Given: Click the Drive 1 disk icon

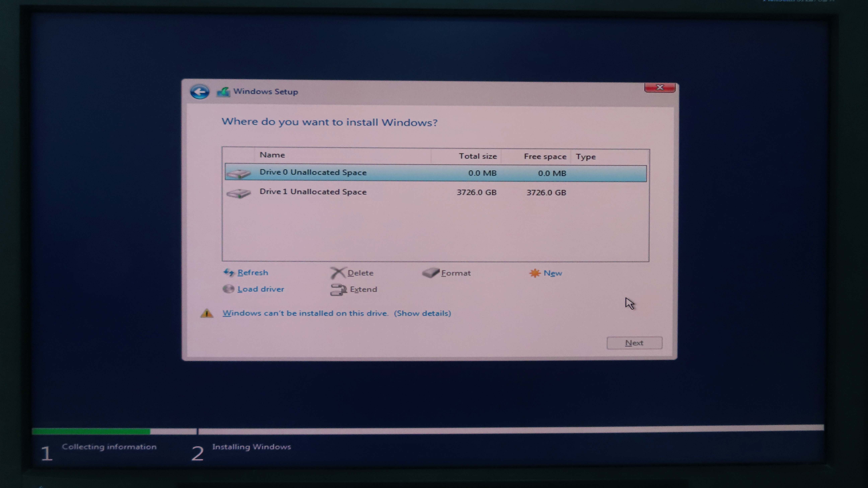Looking at the screenshot, I should (x=239, y=193).
